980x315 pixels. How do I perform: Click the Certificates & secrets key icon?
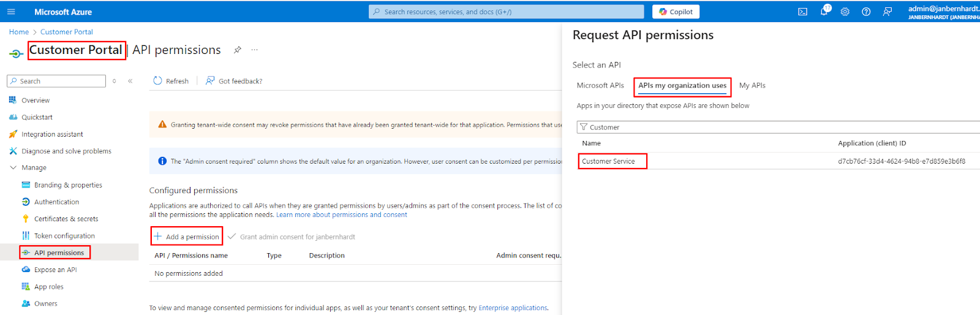(26, 219)
